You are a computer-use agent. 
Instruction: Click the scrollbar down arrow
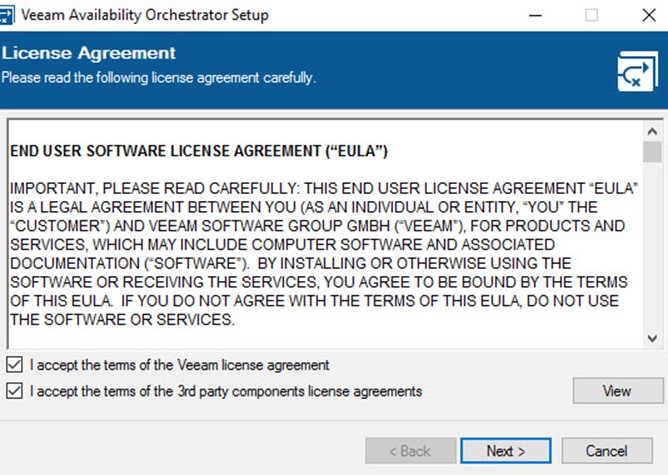(652, 338)
